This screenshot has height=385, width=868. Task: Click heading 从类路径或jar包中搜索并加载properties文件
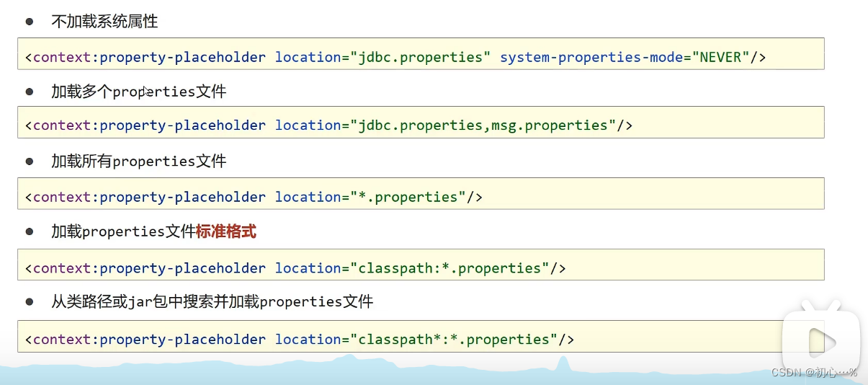point(212,302)
